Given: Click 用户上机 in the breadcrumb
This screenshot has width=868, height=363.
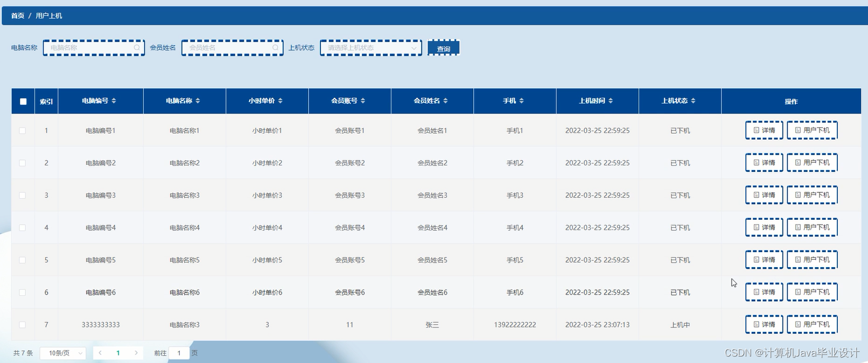Looking at the screenshot, I should 49,16.
